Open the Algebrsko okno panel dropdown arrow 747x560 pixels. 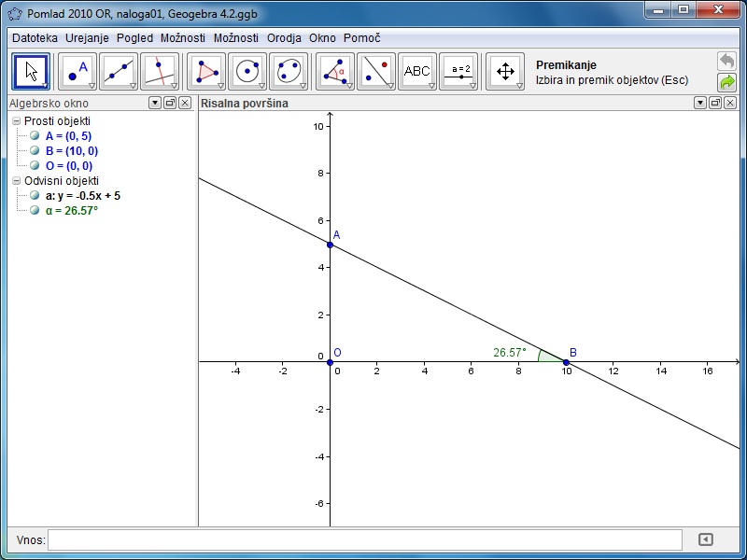[154, 103]
